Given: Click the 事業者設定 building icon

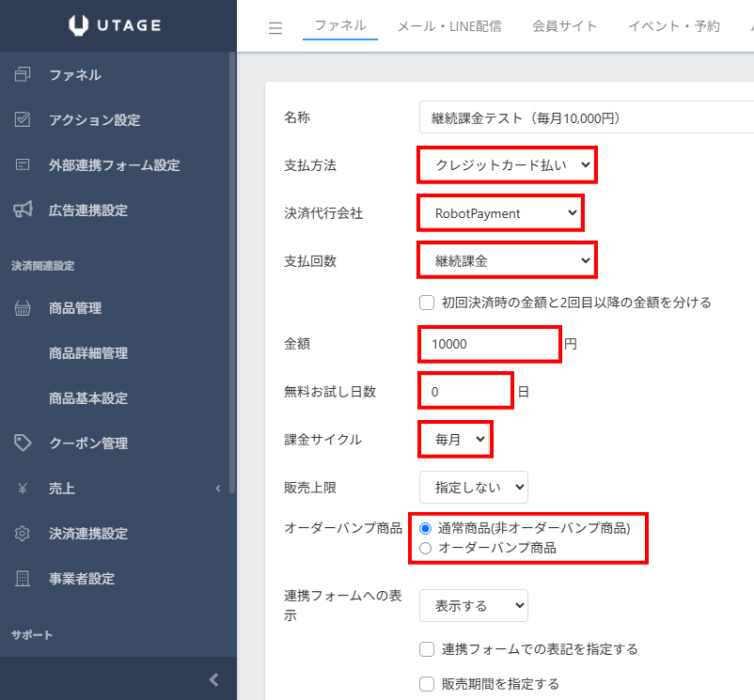Looking at the screenshot, I should [x=23, y=579].
